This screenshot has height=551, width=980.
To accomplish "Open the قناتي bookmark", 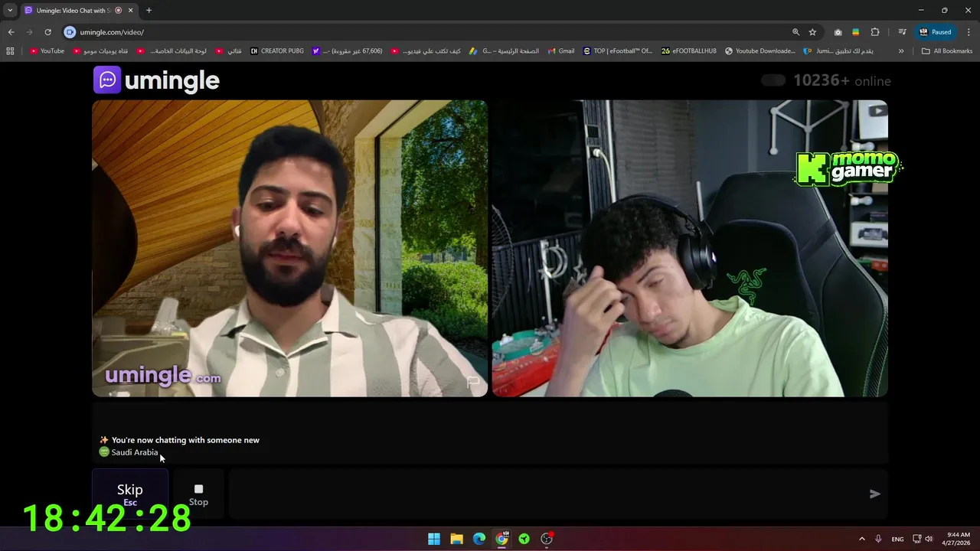I will point(228,51).
